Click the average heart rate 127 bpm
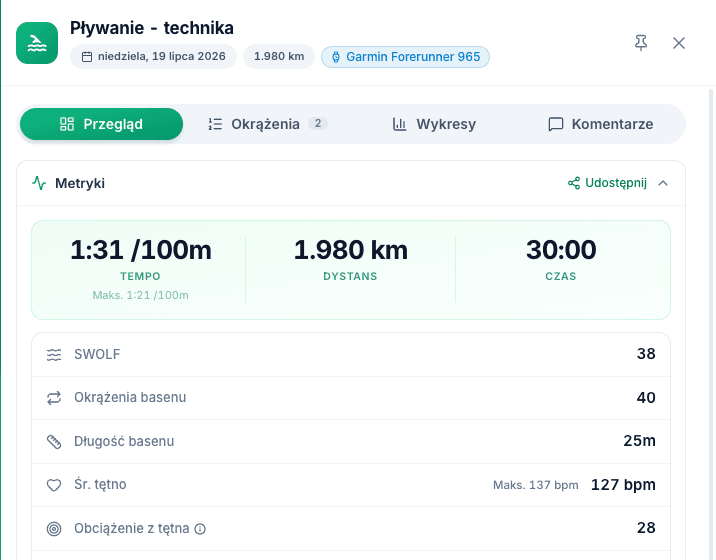Viewport: 716px width, 560px height. pyautogui.click(x=623, y=485)
